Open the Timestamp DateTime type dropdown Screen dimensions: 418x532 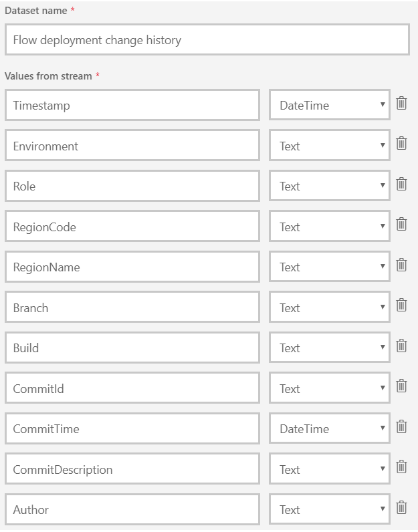[330, 106]
